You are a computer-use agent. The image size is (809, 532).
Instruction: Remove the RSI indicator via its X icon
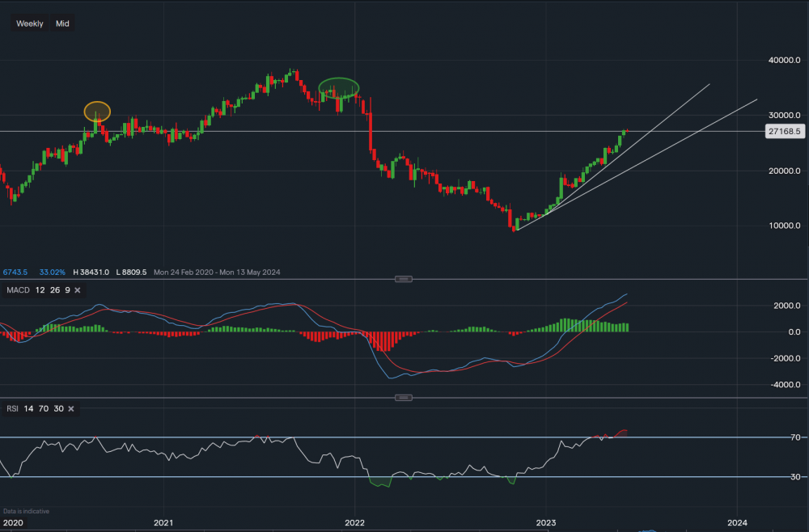70,408
